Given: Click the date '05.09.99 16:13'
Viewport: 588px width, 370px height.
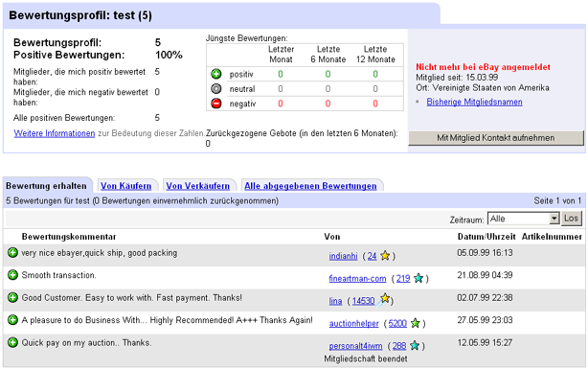Looking at the screenshot, I should pyautogui.click(x=485, y=252).
